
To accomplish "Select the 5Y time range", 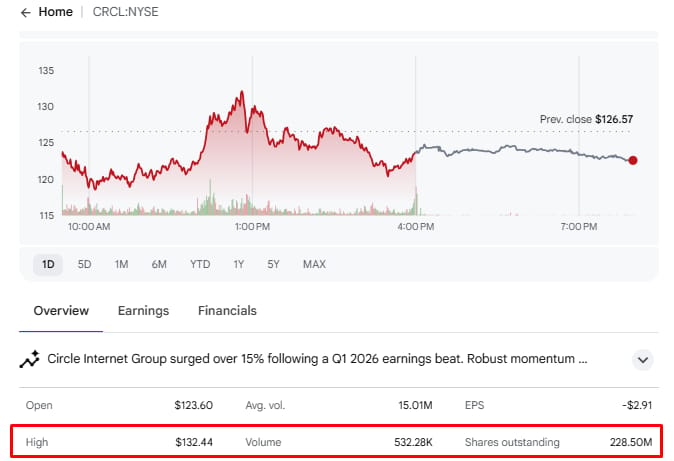I will pyautogui.click(x=273, y=264).
